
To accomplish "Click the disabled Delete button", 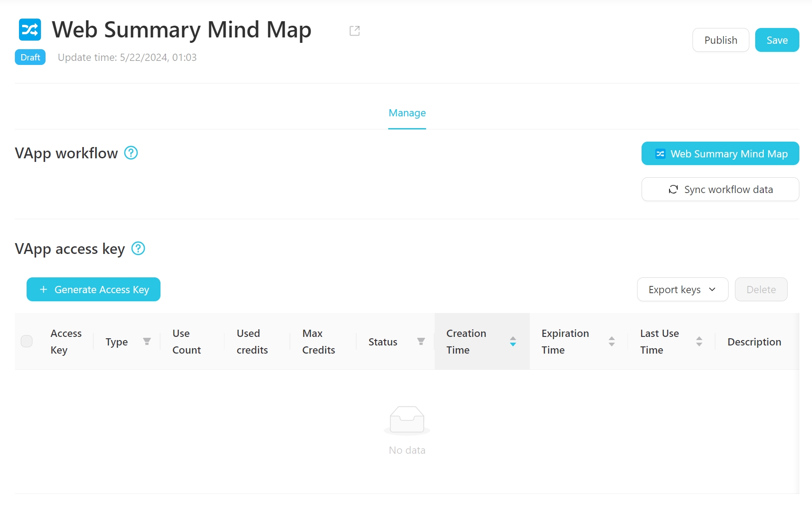I will 761,290.
